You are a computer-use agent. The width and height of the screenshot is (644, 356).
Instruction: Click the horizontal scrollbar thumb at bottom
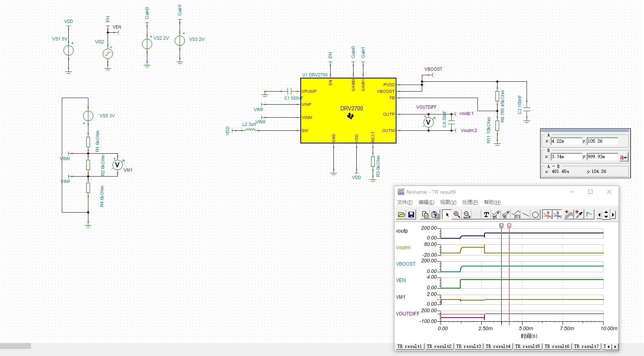(16, 346)
